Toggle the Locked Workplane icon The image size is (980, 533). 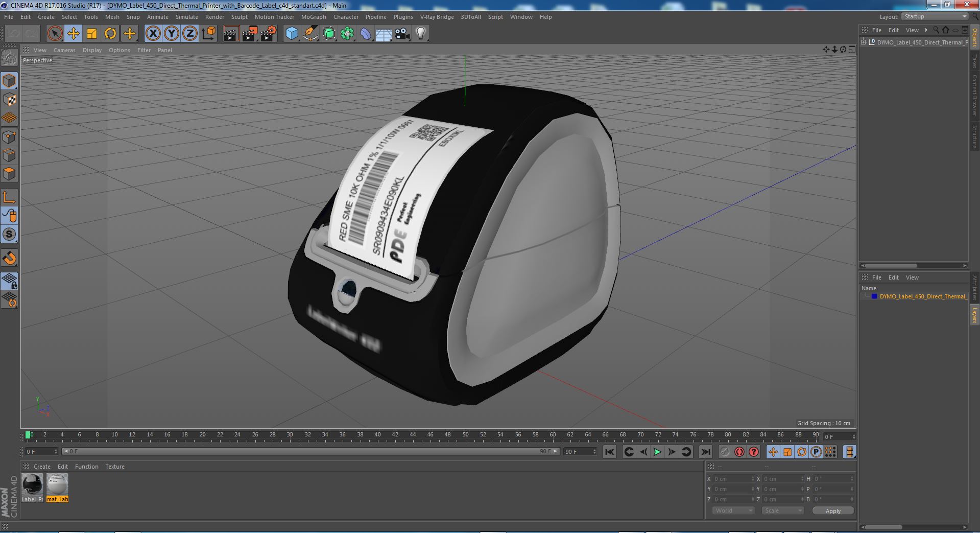click(x=9, y=281)
